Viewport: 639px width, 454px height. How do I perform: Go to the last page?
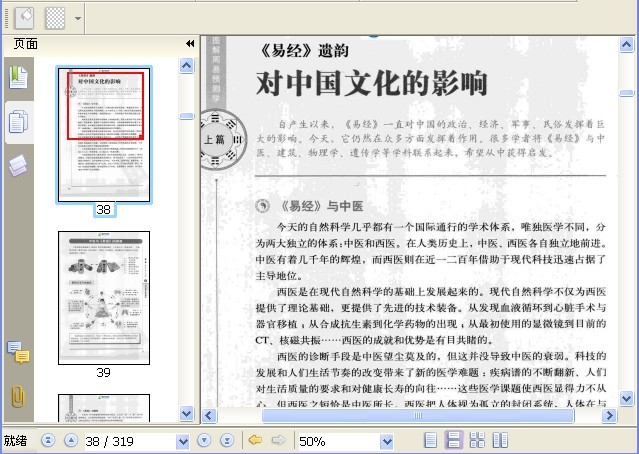coord(227,441)
